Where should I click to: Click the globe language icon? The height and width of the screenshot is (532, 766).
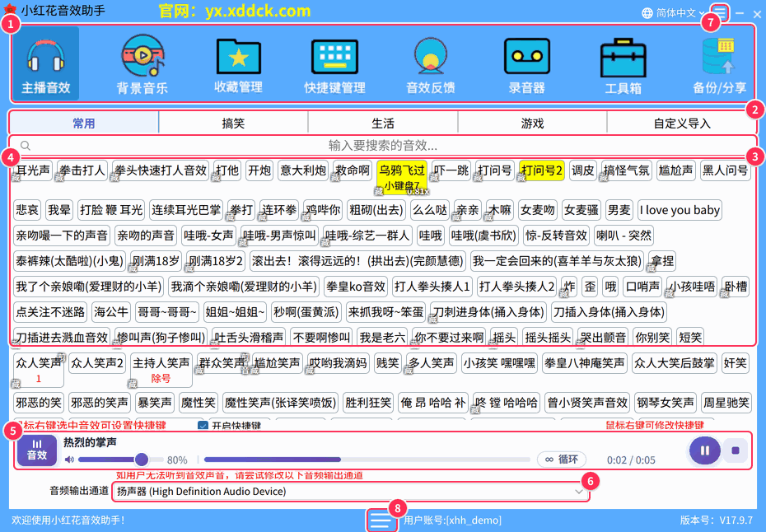(x=647, y=13)
